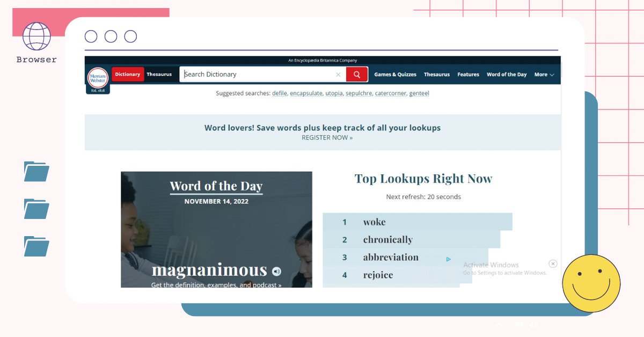The image size is (644, 337).
Task: Click the red magnifying glass search icon
Action: [357, 74]
